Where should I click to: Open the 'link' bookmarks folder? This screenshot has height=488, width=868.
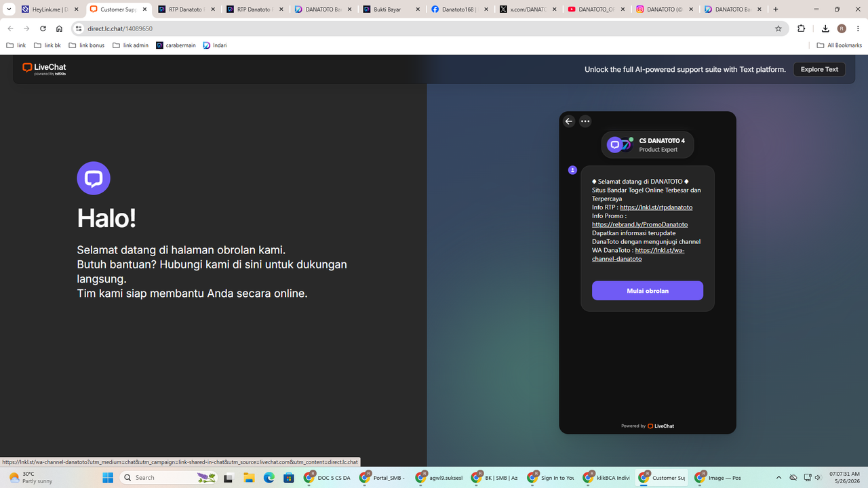[x=16, y=45]
